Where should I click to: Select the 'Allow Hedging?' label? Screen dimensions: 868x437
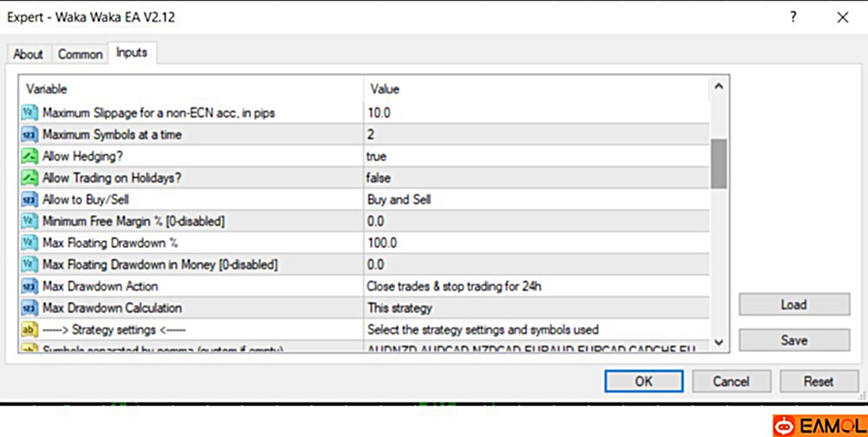(82, 156)
